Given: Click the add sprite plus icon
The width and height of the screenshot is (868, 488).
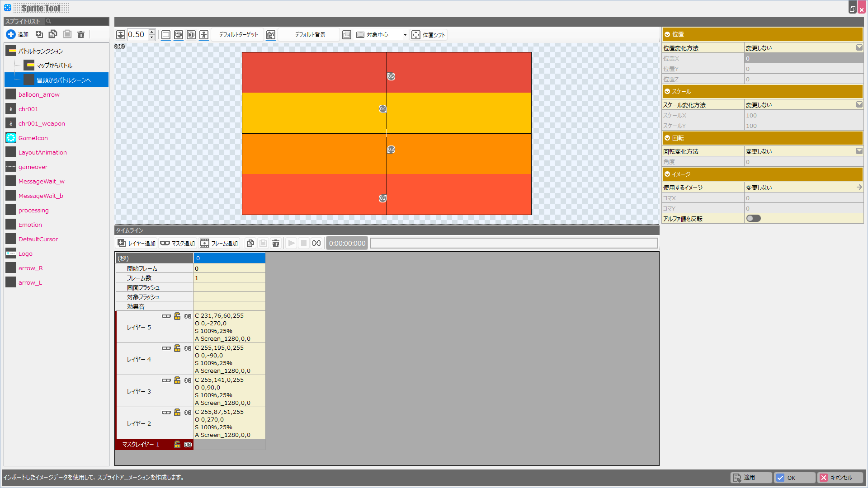Looking at the screenshot, I should tap(11, 34).
